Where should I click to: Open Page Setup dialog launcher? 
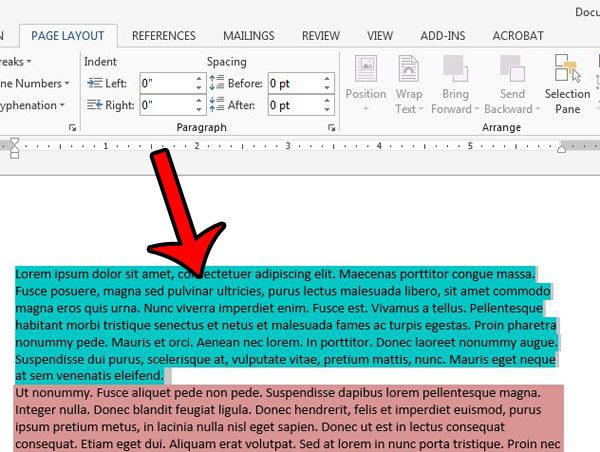[72, 128]
